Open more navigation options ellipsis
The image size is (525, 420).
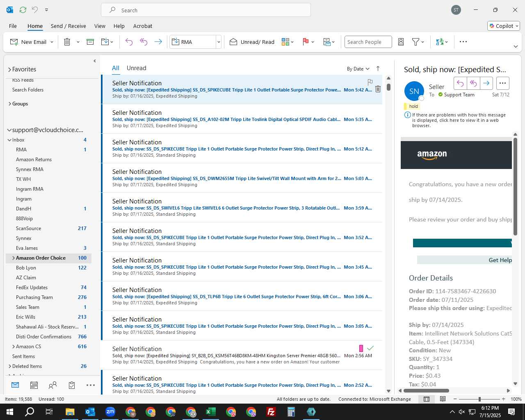pyautogui.click(x=91, y=385)
